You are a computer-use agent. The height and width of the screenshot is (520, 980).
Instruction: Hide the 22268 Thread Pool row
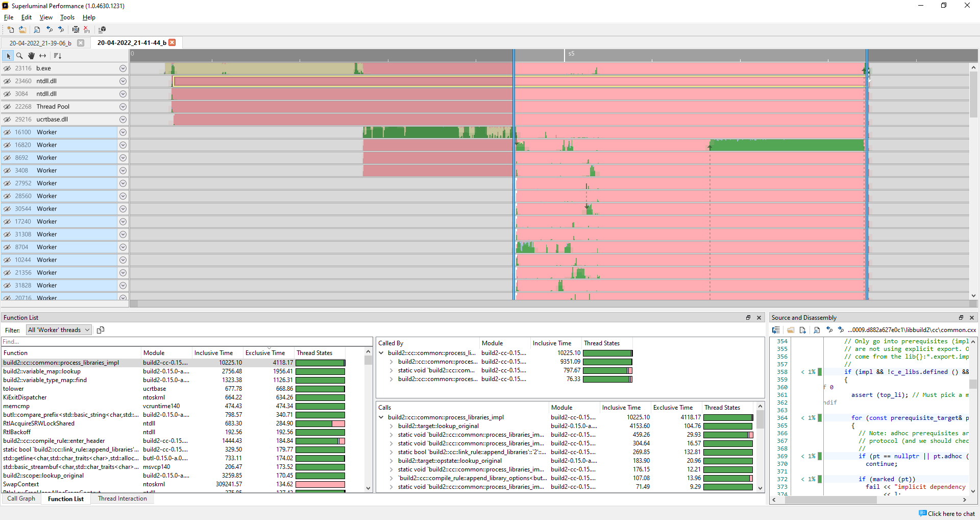(7, 106)
